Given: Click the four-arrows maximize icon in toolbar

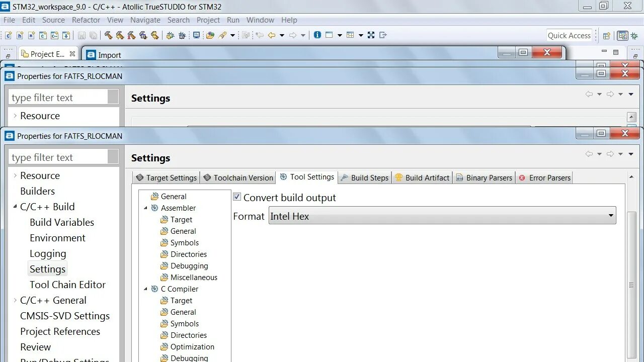Looking at the screenshot, I should pyautogui.click(x=371, y=35).
